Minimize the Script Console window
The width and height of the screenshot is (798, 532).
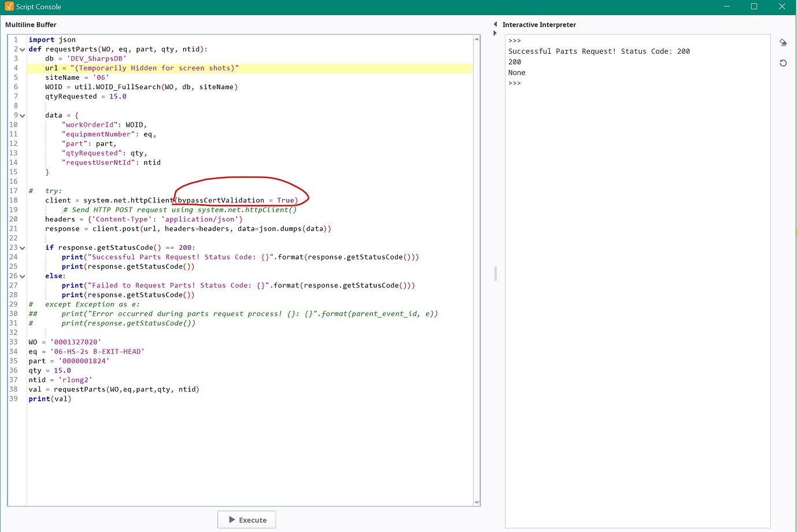[x=726, y=6]
